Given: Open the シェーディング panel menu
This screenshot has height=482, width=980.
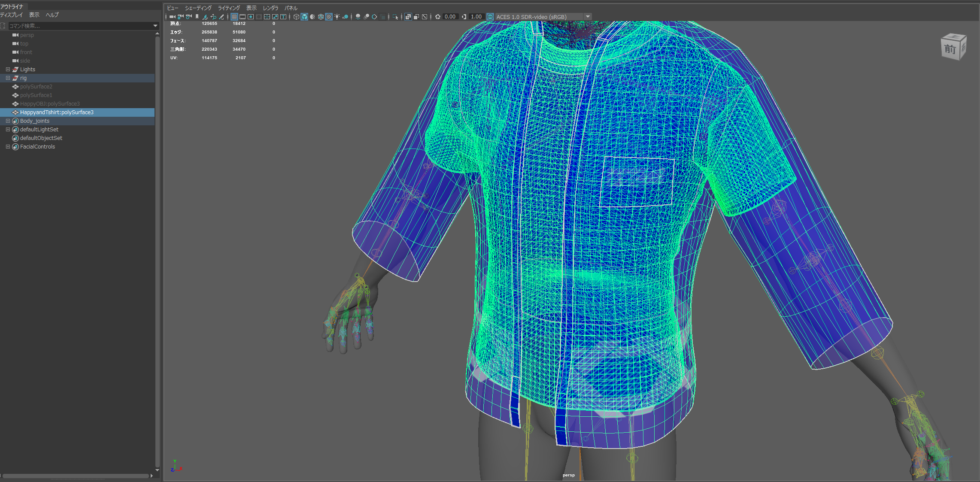Looking at the screenshot, I should pyautogui.click(x=198, y=8).
